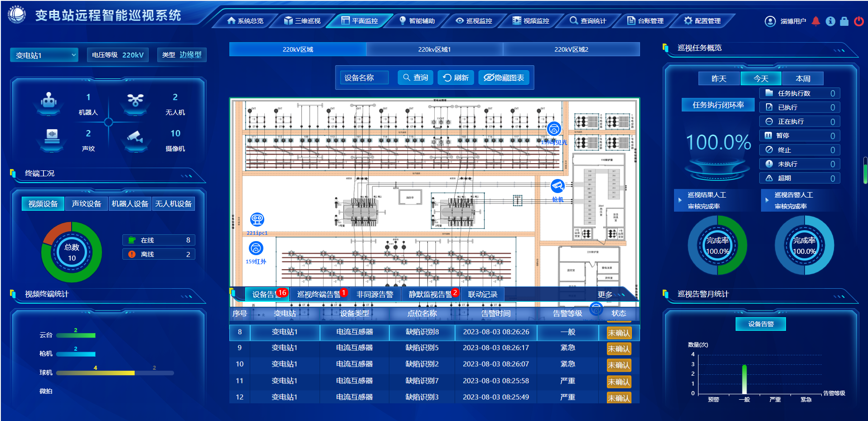Click the 枪机 camera marker on map
The width and height of the screenshot is (868, 421).
click(557, 186)
